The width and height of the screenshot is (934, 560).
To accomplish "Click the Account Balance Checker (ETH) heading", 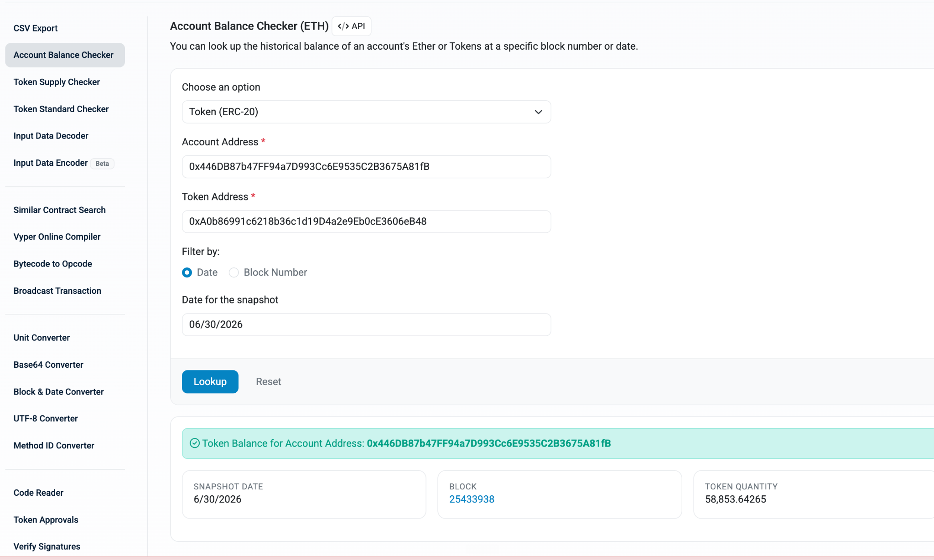I will coord(249,26).
